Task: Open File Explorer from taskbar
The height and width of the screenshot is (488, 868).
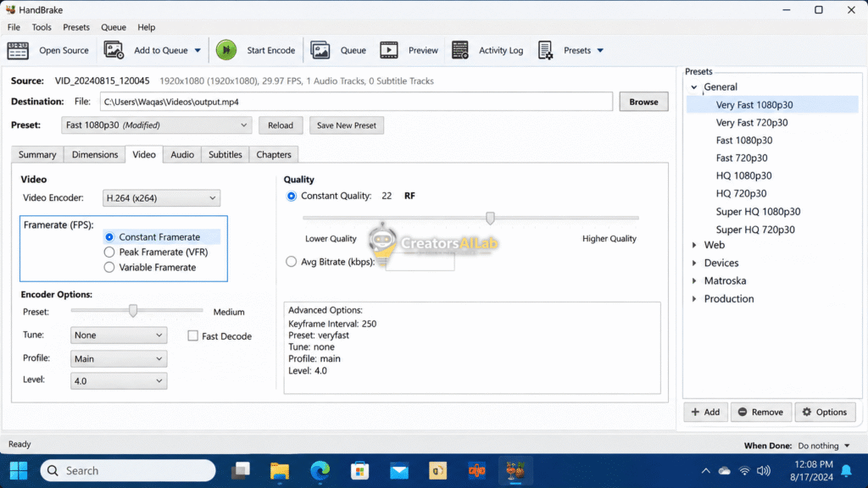Action: [x=280, y=471]
